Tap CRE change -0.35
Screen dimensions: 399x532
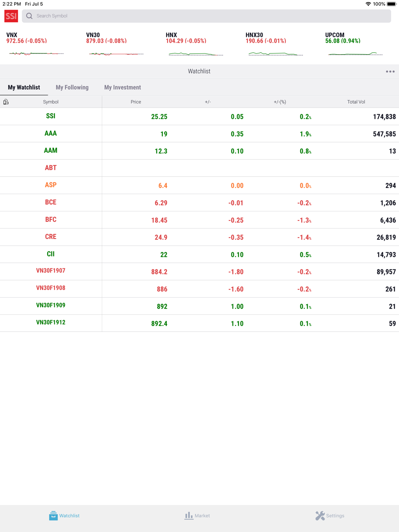[x=236, y=237]
